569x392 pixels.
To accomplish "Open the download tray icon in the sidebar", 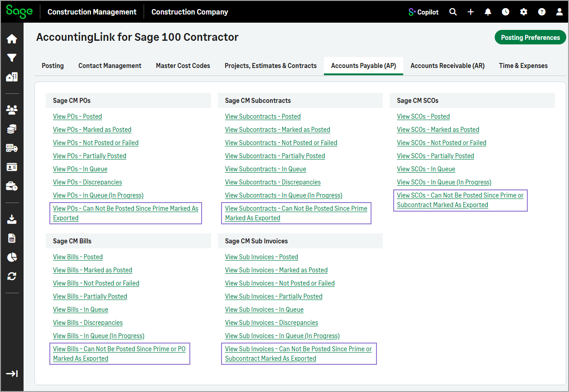I will (x=12, y=219).
